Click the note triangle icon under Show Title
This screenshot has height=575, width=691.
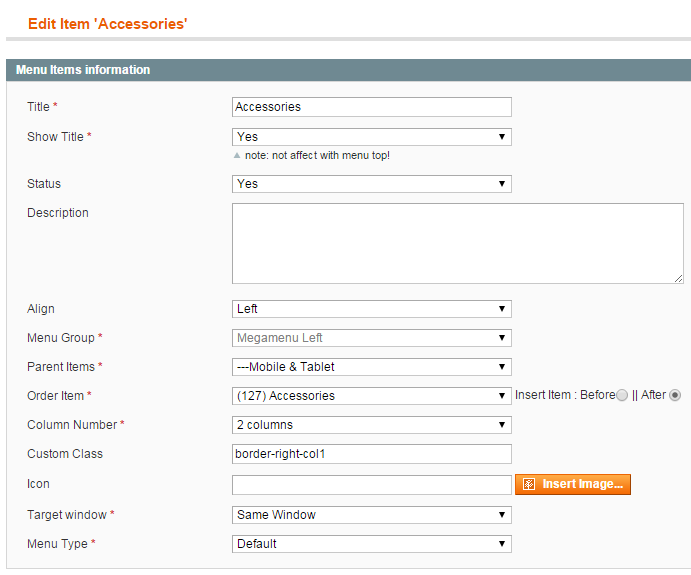coord(237,155)
